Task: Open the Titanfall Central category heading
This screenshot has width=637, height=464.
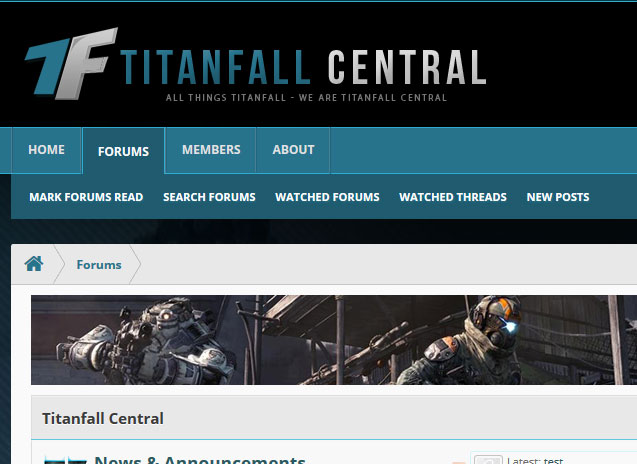Action: (x=103, y=418)
